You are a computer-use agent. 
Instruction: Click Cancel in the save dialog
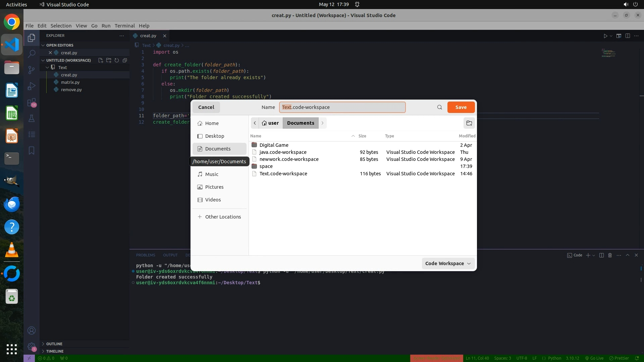[x=206, y=107]
